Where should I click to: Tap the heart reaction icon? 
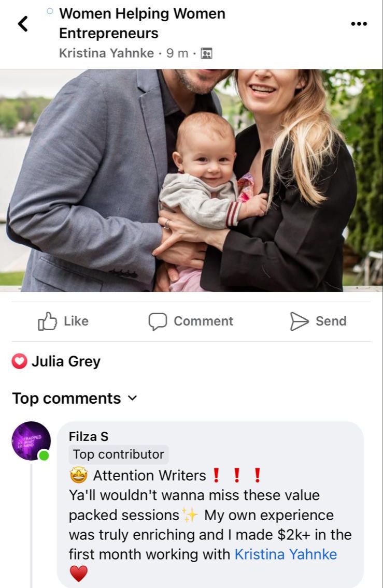click(x=19, y=361)
